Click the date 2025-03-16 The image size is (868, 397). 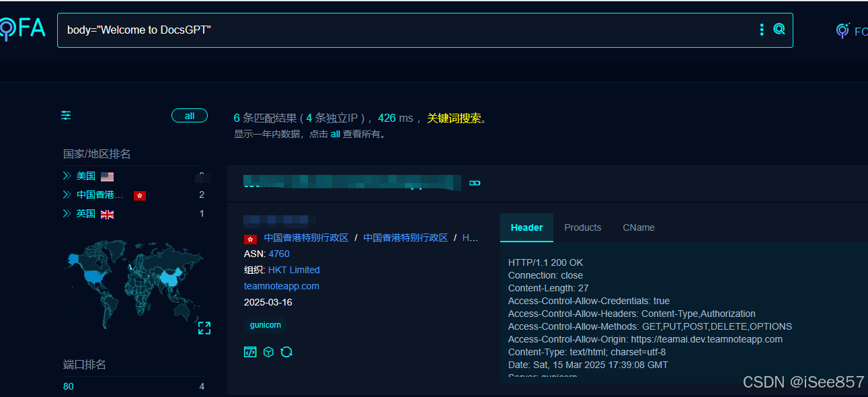tap(268, 302)
